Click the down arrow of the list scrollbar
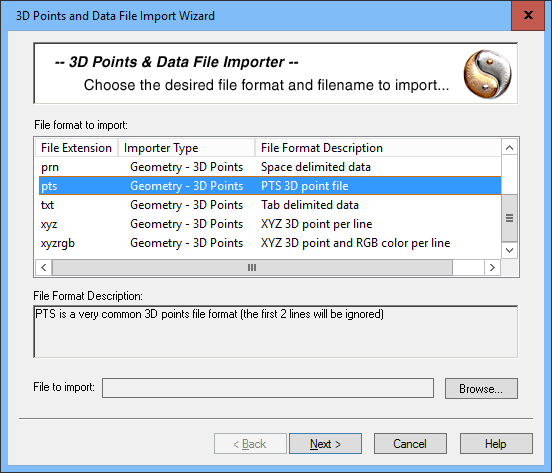This screenshot has width=552, height=473. coord(509,250)
